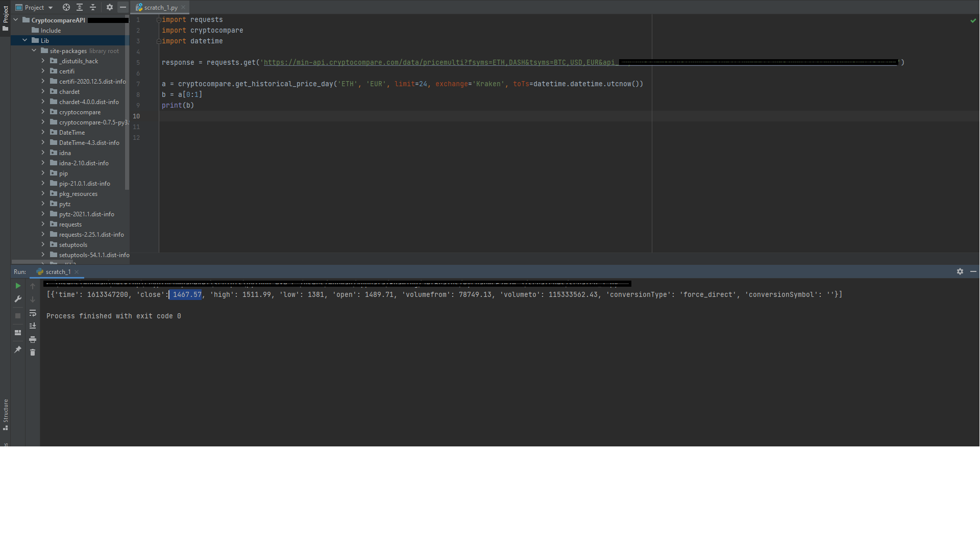
Task: Click the collapse all icon in Project toolbar
Action: (x=93, y=7)
